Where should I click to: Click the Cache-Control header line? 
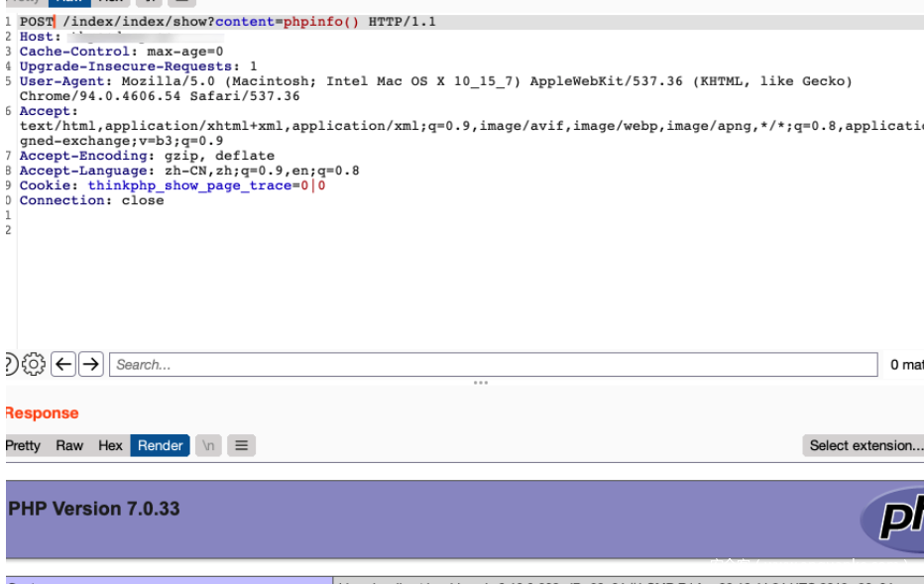pos(121,52)
